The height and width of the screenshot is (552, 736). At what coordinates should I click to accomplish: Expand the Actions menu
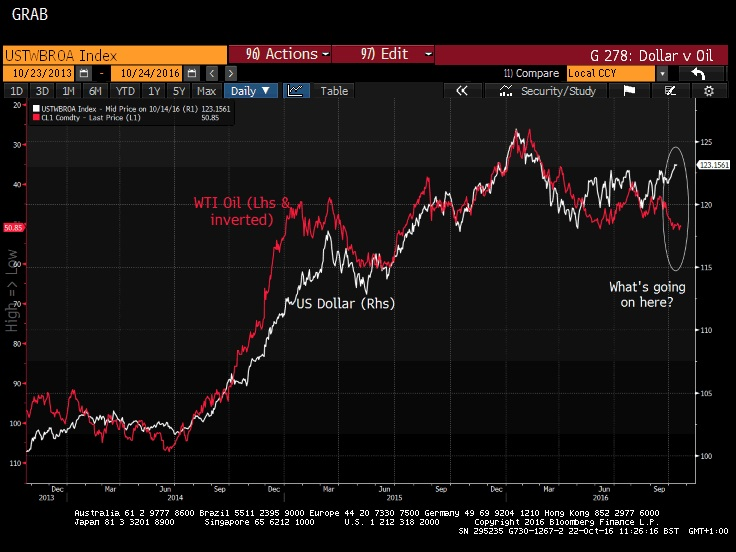coord(279,54)
